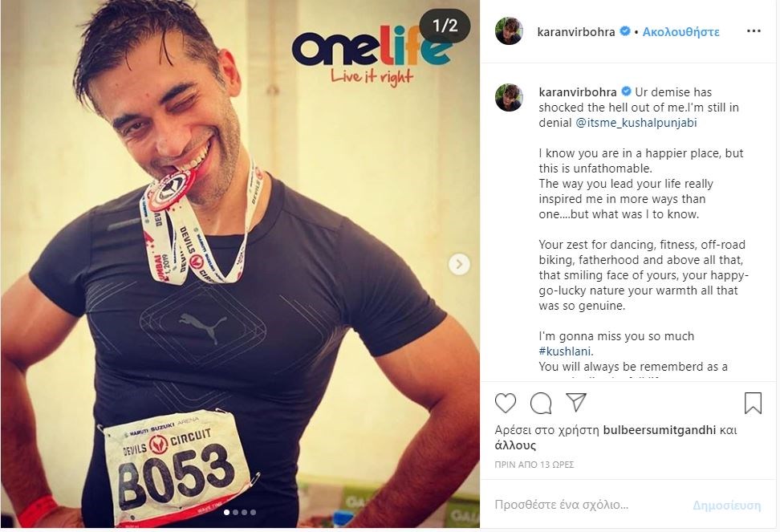Click karanvirbohra username in caption
This screenshot has width=780, height=532.
pos(578,92)
